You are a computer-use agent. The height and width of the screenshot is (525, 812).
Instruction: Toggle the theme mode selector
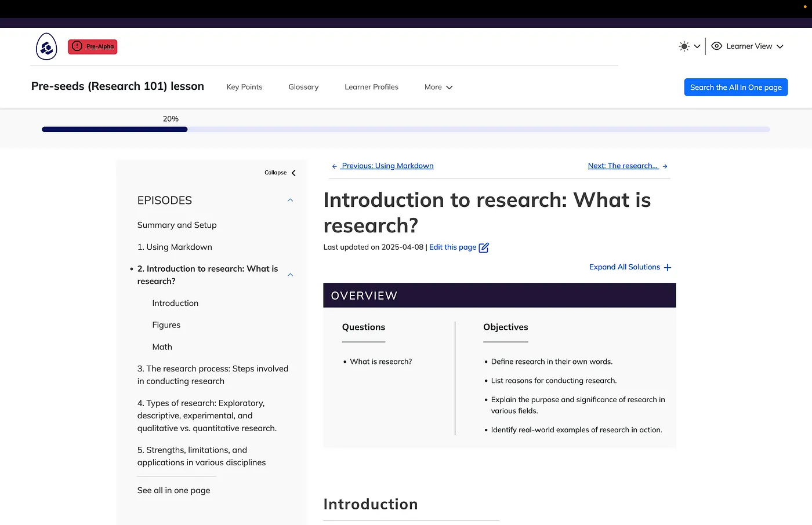click(690, 46)
